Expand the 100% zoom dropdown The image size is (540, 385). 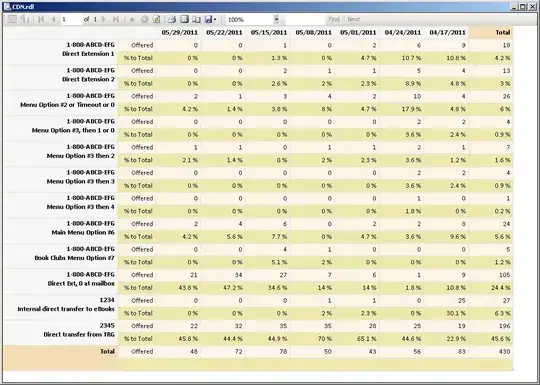click(277, 20)
